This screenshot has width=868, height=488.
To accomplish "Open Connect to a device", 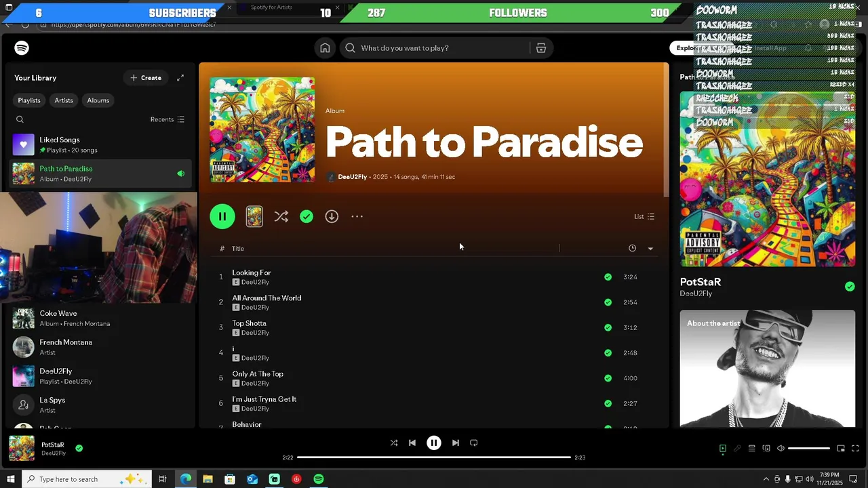I will tap(766, 448).
